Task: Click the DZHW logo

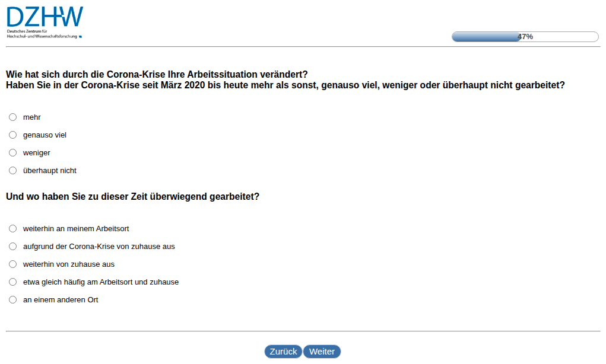Action: coord(45,23)
